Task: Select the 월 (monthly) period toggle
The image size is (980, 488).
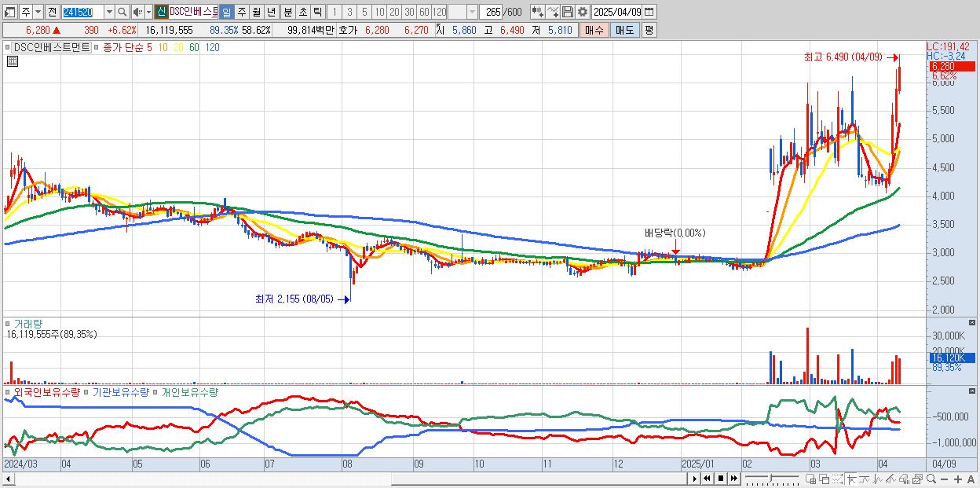Action: point(256,12)
